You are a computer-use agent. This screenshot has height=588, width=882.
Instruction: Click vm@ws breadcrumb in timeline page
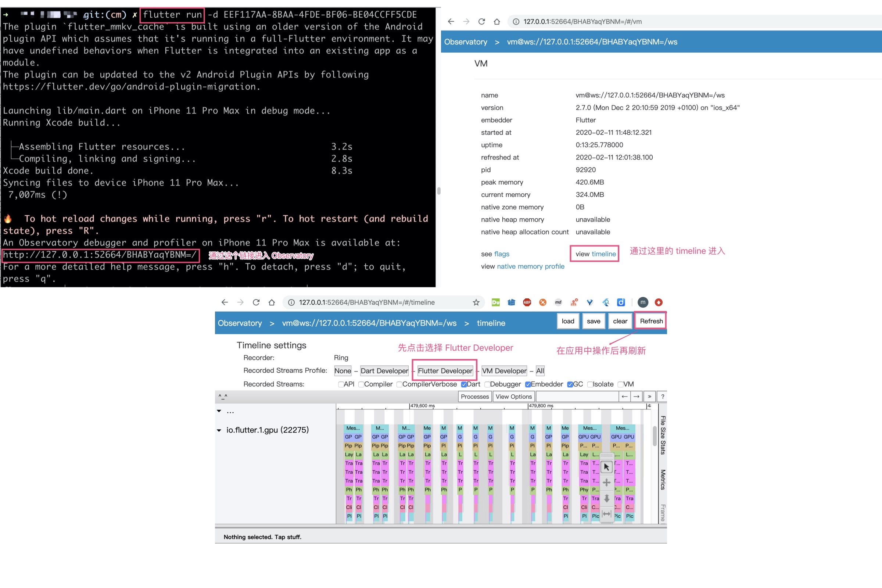(x=369, y=323)
